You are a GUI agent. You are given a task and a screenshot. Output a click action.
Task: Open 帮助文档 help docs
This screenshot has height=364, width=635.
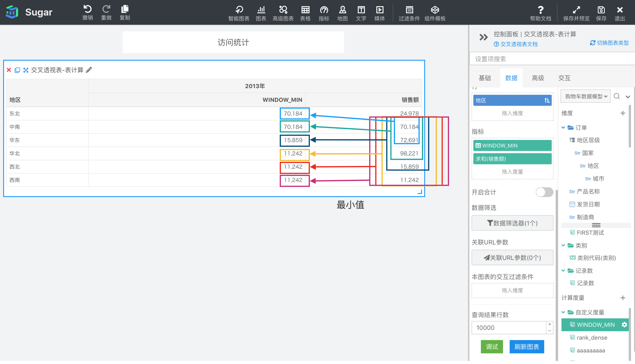coord(540,13)
